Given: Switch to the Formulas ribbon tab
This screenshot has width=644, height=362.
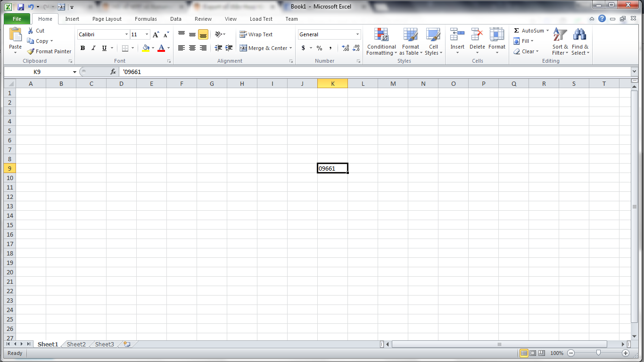Looking at the screenshot, I should point(146,19).
